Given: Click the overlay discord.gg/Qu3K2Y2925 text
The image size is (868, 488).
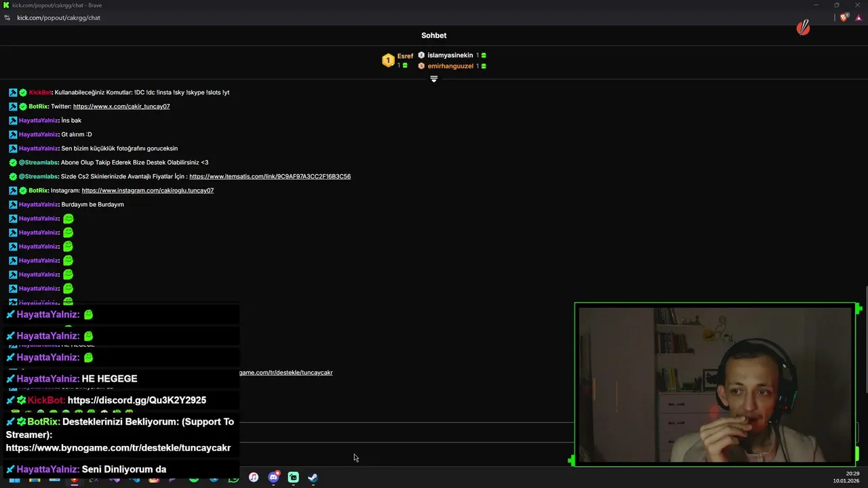Looking at the screenshot, I should (137, 401).
